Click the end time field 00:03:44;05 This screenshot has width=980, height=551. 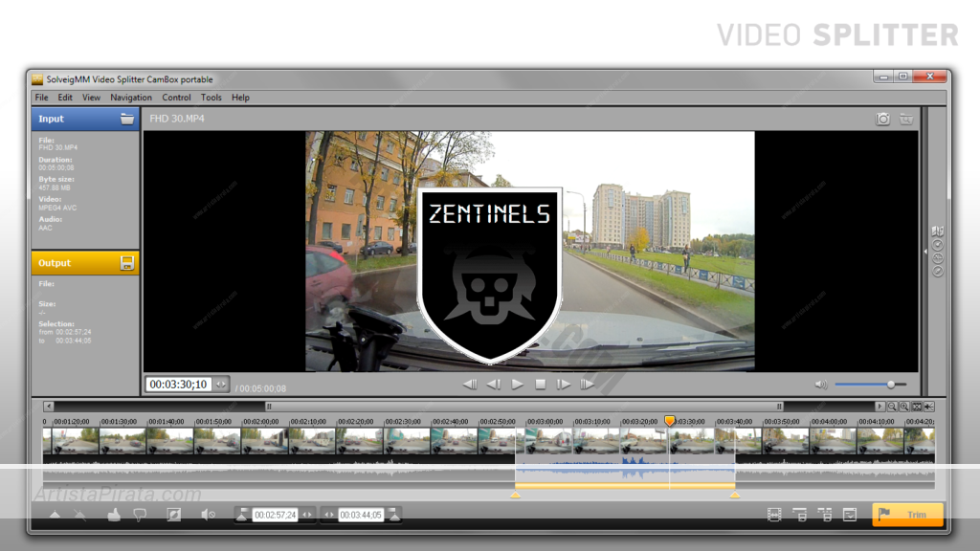coord(361,515)
